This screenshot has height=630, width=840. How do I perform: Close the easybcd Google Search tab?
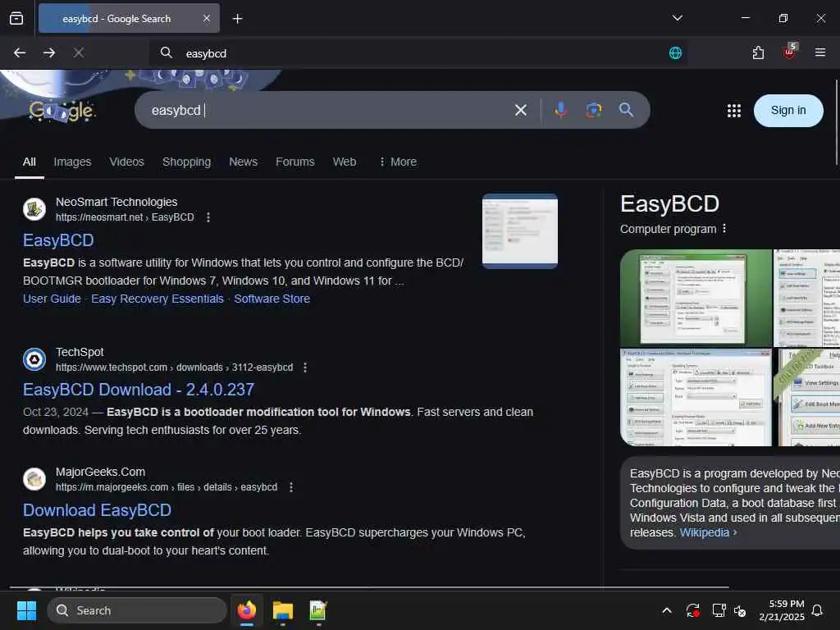tap(207, 19)
